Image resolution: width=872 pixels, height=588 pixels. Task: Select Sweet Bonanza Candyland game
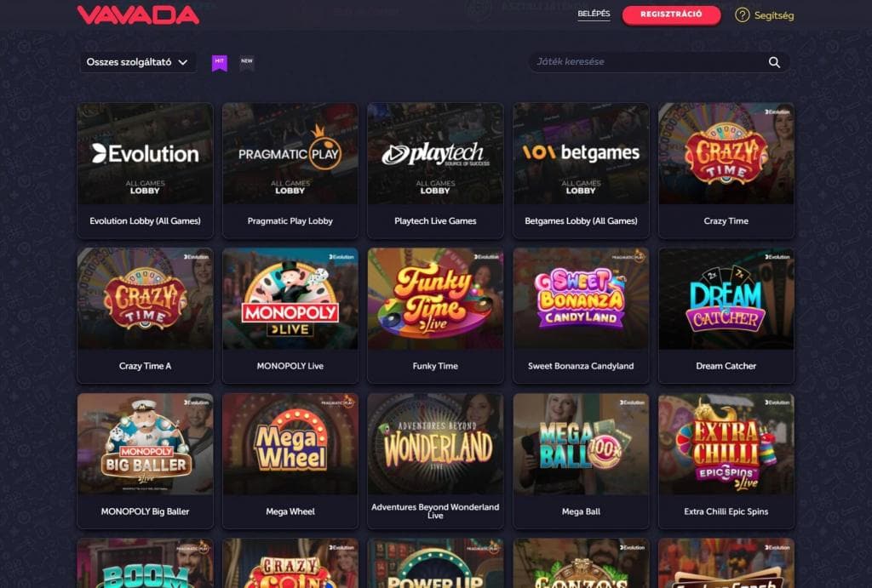click(x=581, y=316)
